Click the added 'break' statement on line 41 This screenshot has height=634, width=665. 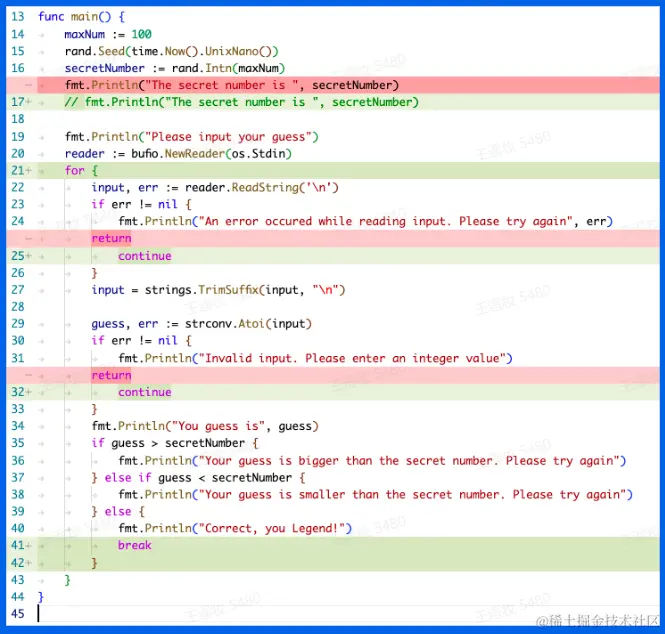coord(134,545)
